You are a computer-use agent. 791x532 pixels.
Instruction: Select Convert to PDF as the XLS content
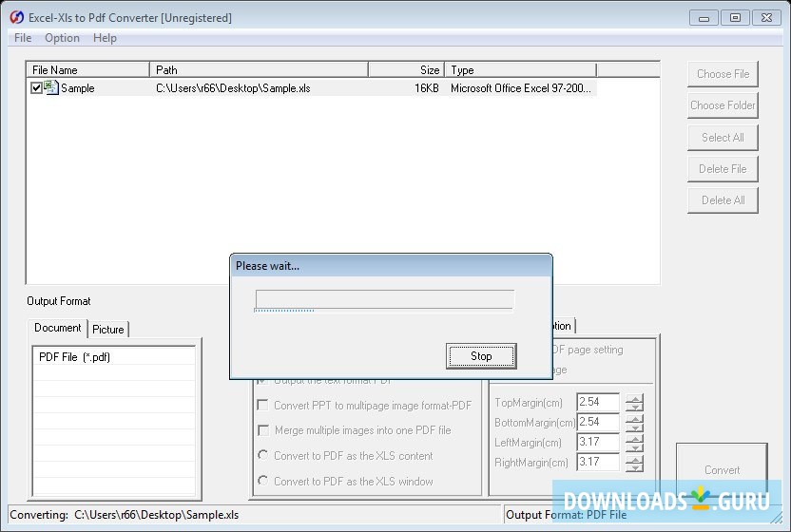pyautogui.click(x=262, y=455)
